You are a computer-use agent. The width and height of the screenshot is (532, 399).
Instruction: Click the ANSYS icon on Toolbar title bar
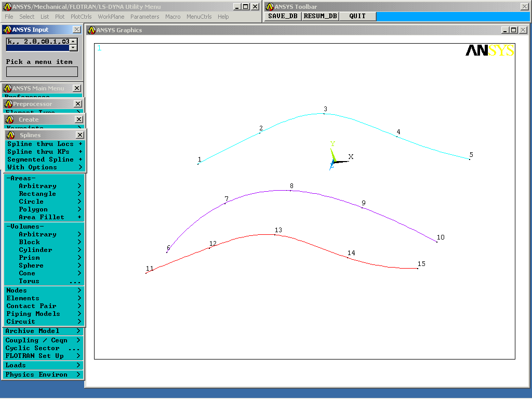(270, 7)
